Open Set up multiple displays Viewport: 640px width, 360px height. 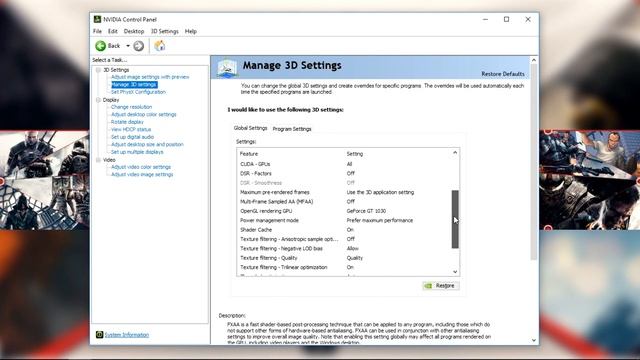pos(137,152)
